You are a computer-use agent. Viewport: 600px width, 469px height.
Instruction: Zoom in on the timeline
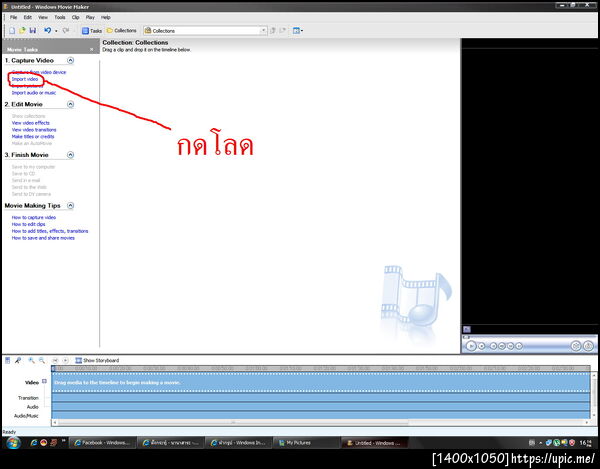click(31, 360)
